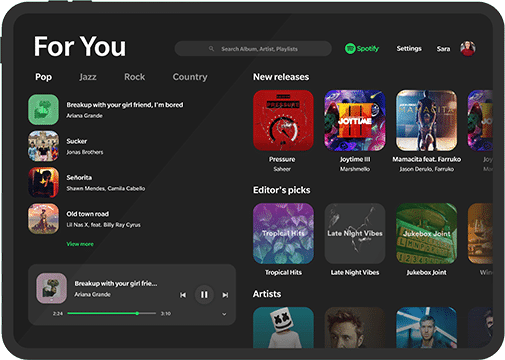Select the Señorita song title
The height and width of the screenshot is (360, 505).
79,178
